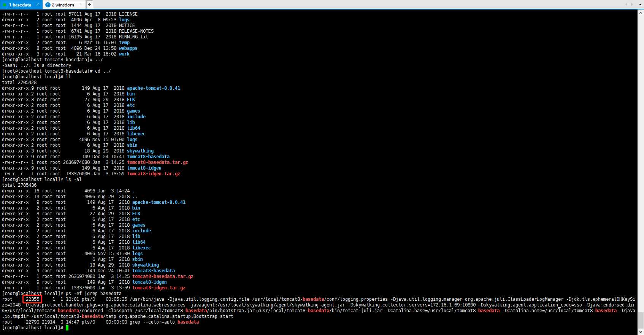Click the terminal scrollbar down arrow
644x335 pixels.
[641, 332]
